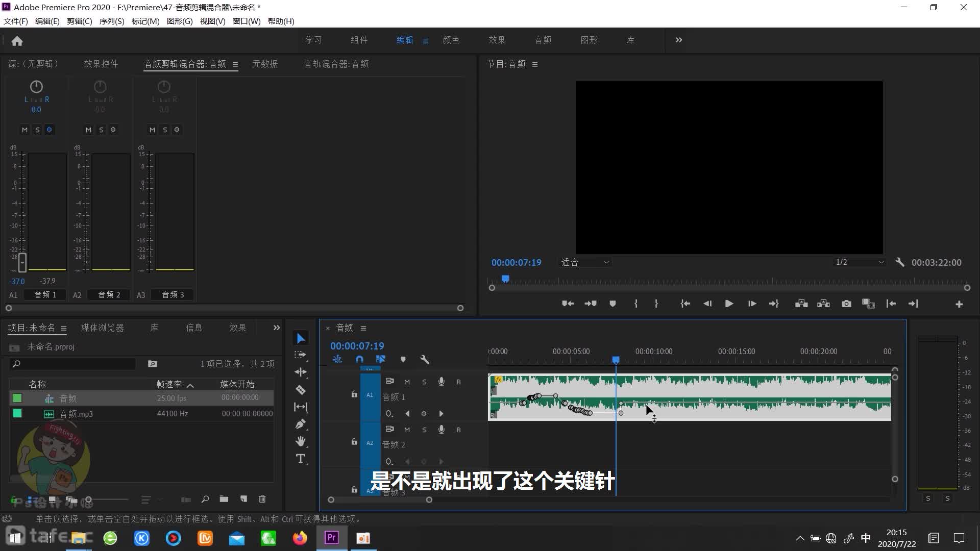This screenshot has height=551, width=980.
Task: Click Mark Out brace button
Action: coord(656,304)
